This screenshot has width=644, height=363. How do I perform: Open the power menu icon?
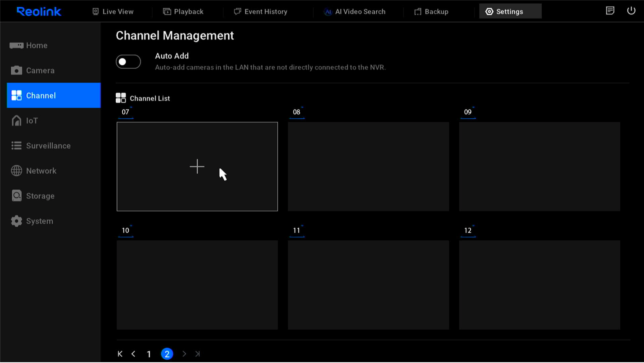point(631,11)
